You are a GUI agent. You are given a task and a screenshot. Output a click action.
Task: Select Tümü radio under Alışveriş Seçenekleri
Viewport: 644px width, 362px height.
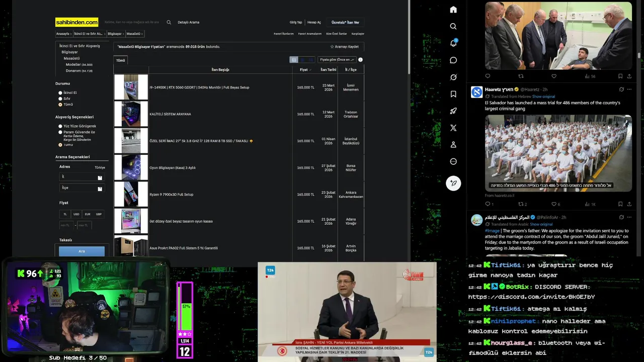coord(60,145)
